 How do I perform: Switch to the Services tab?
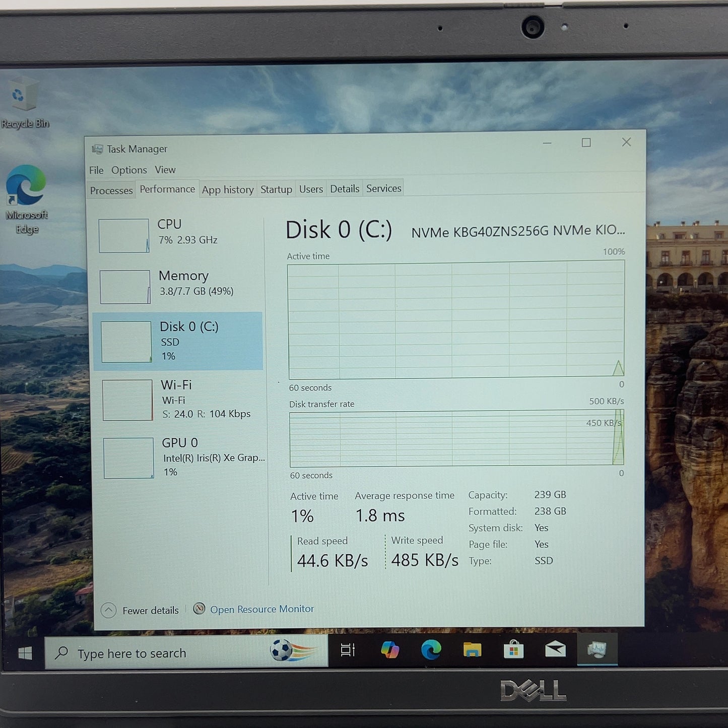383,188
